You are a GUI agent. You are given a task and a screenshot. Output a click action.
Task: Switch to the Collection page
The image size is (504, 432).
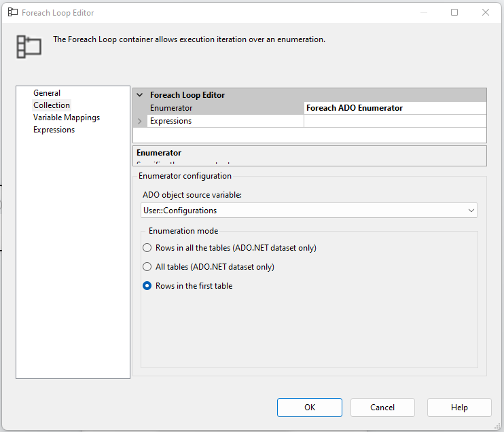pyautogui.click(x=52, y=105)
